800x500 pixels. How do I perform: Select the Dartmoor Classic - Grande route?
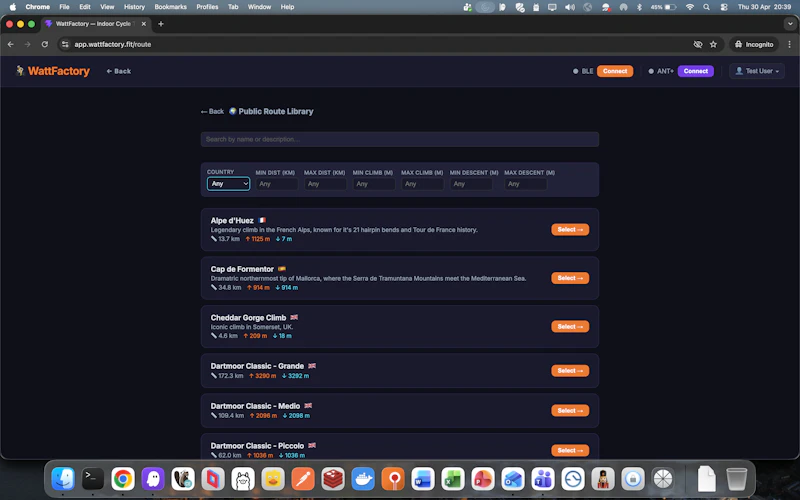(x=570, y=370)
